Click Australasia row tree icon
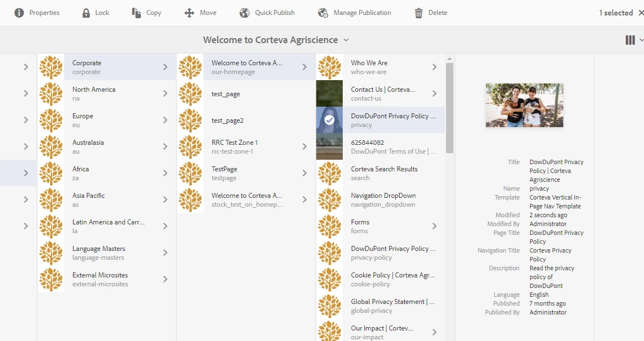This screenshot has width=644, height=341. pyautogui.click(x=51, y=146)
